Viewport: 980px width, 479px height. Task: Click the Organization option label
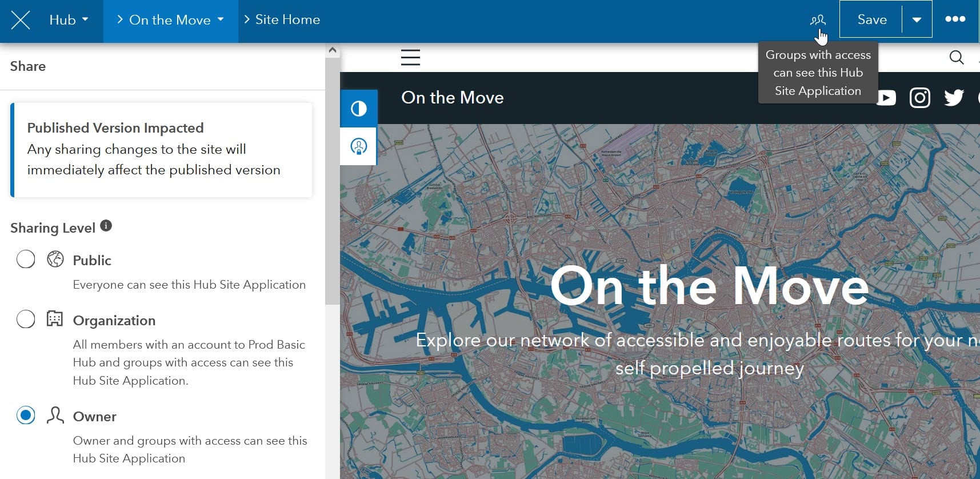tap(114, 321)
